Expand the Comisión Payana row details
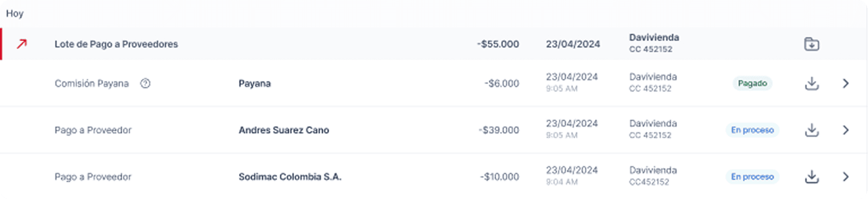This screenshot has width=868, height=199. [x=846, y=84]
